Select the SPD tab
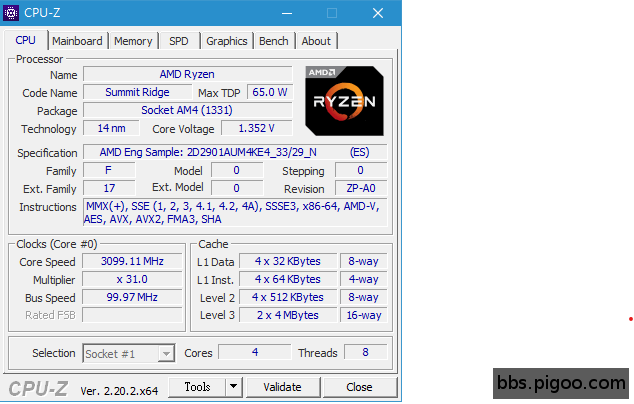634x404 pixels. click(179, 41)
